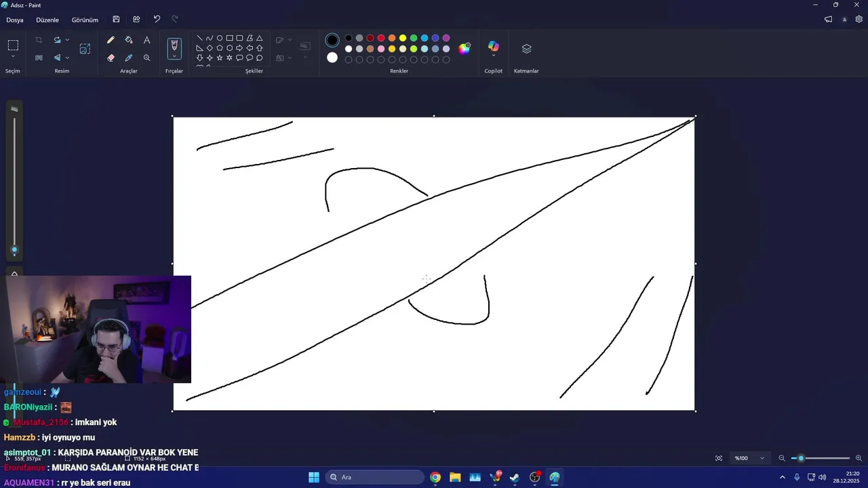Choose the rectangular selection tool
Screen dimensions: 868x488
click(x=13, y=45)
